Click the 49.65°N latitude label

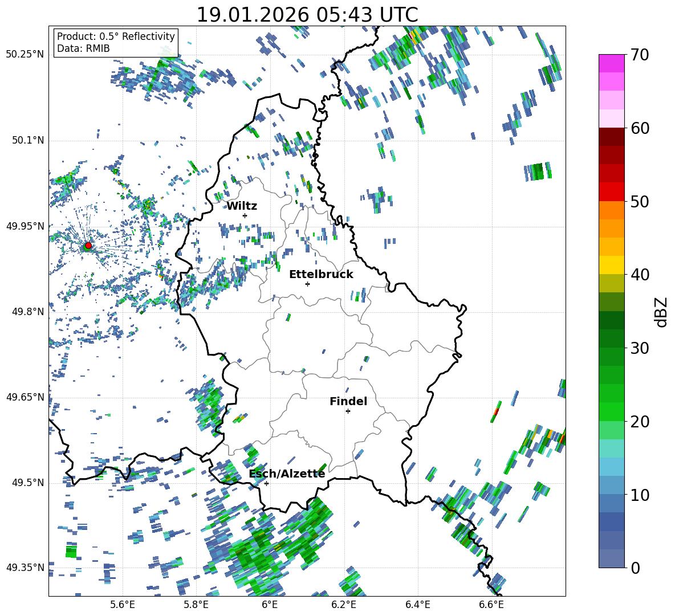click(25, 397)
